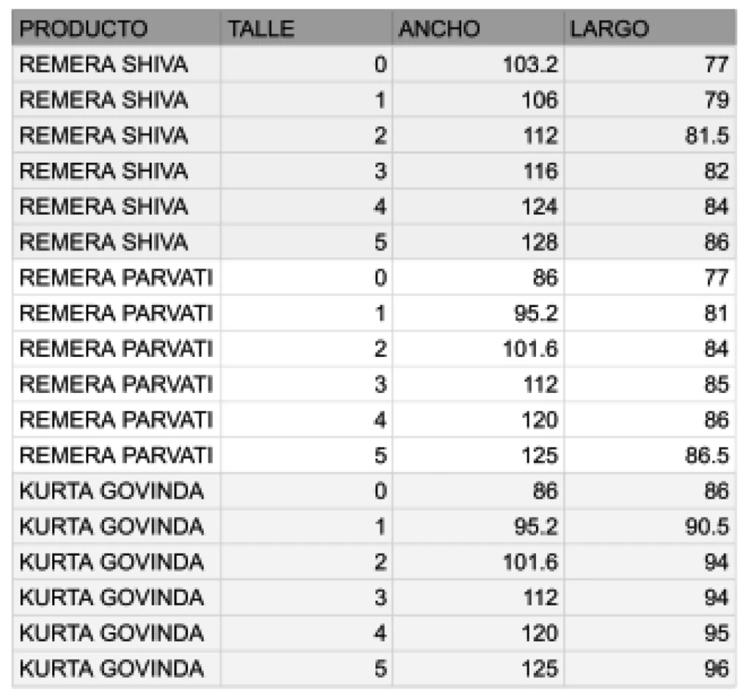Click the largo cell showing 86.5
Viewport: 751px width, 700px height.
(x=650, y=455)
